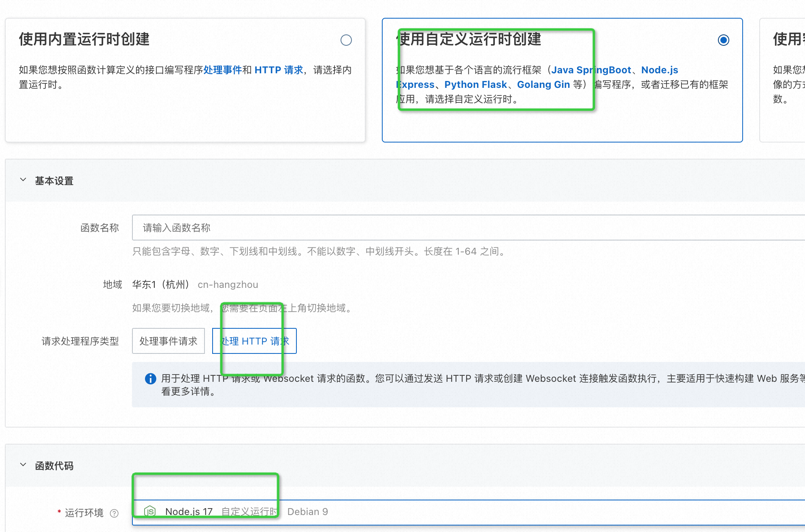Click the 函数代码 section heading
805x532 pixels.
pos(54,466)
